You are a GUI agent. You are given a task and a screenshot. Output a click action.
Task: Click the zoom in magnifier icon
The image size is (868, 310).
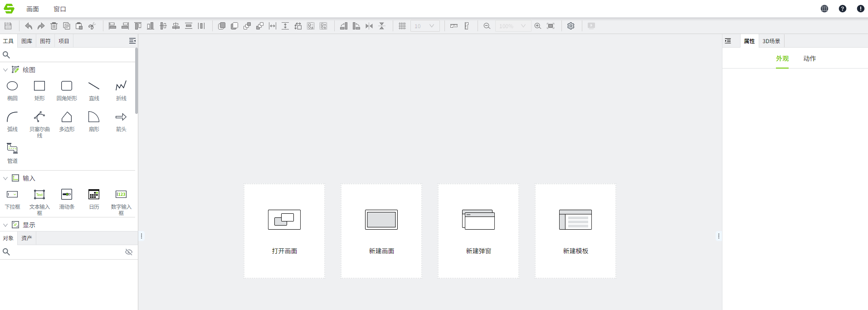pyautogui.click(x=538, y=26)
